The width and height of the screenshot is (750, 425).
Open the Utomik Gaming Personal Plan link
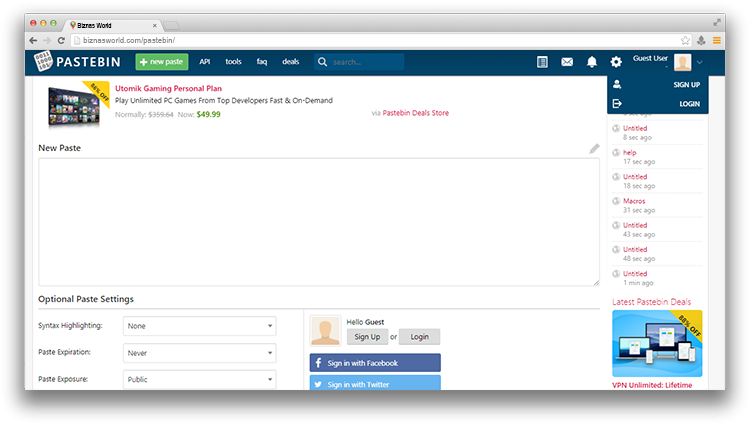(x=167, y=88)
